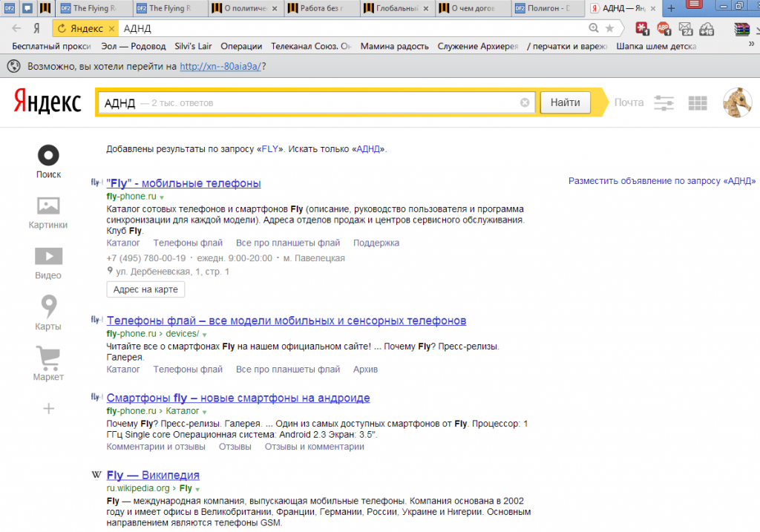
Task: Open search settings sliders icon
Action: pyautogui.click(x=664, y=102)
